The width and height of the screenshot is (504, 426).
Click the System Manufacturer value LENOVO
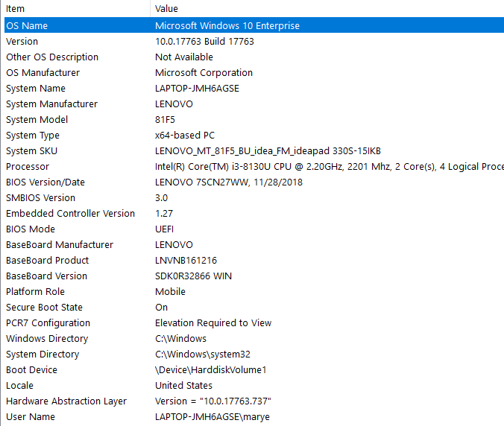174,104
